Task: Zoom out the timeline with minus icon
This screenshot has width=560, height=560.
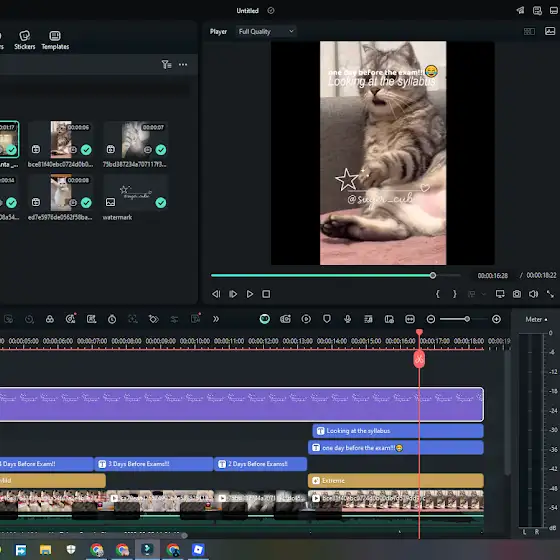Action: point(431,319)
